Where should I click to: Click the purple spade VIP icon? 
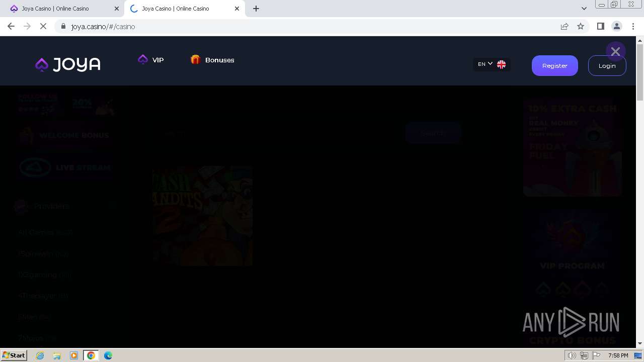[143, 59]
